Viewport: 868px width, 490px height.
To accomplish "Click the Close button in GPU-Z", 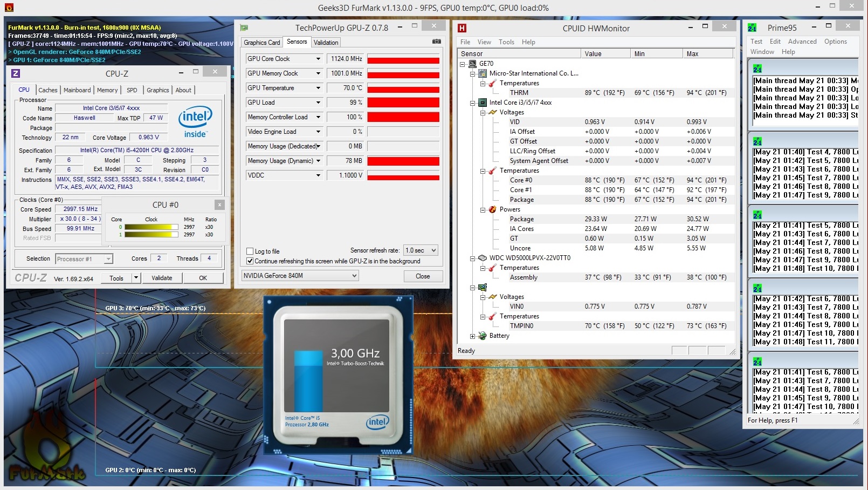I will pos(423,276).
